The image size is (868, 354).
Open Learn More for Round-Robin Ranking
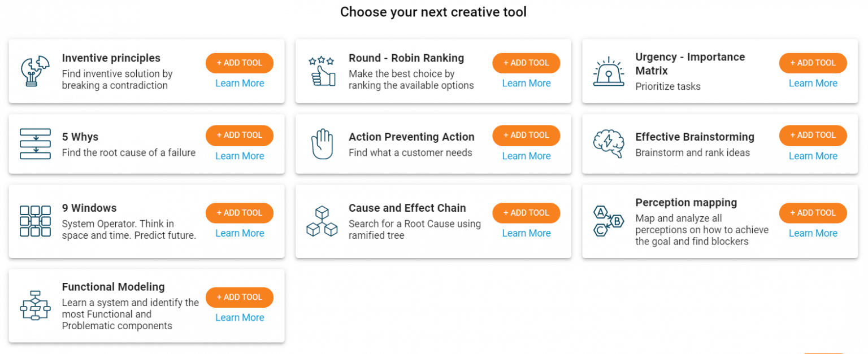click(526, 83)
